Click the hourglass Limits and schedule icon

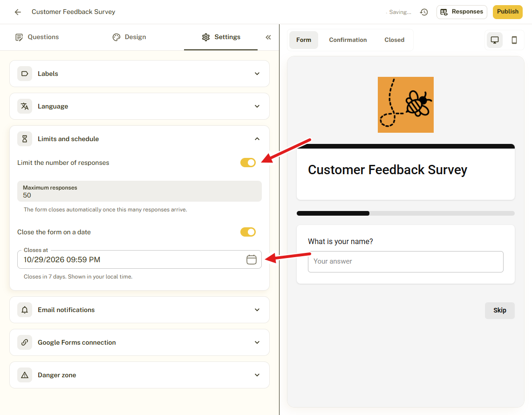25,139
